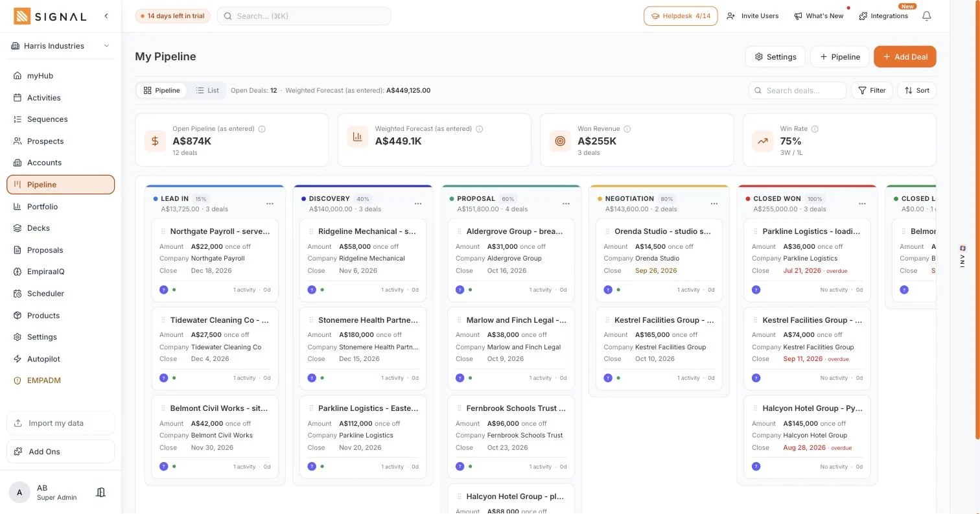980x514 pixels.
Task: Open the Northgate Payroll deal card
Action: click(215, 260)
